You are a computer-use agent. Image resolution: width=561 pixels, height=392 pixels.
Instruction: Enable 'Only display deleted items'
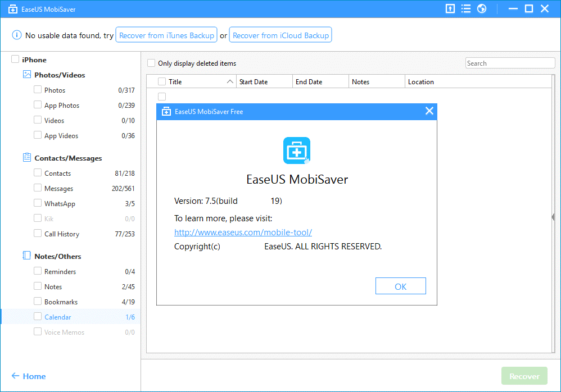pyautogui.click(x=151, y=63)
